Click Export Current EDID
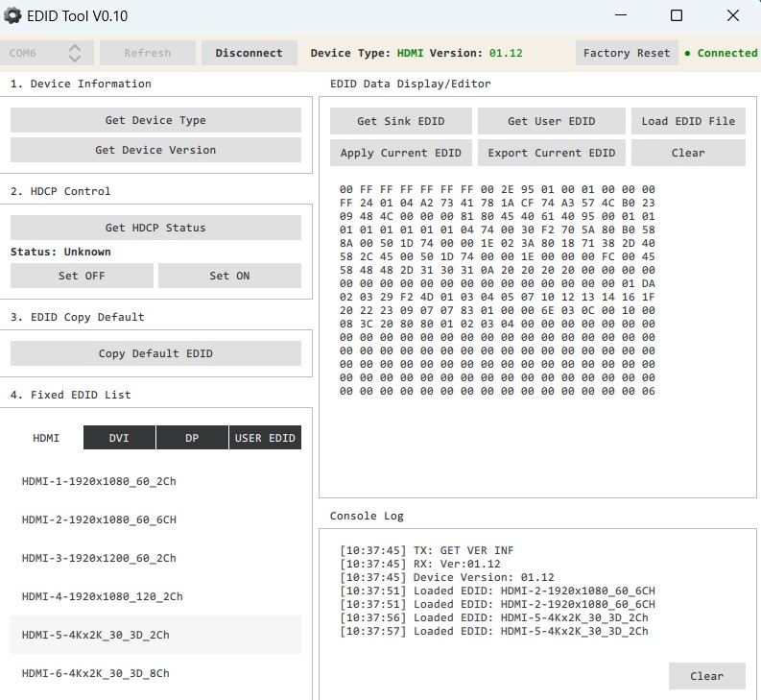Image resolution: width=761 pixels, height=700 pixels. point(552,153)
